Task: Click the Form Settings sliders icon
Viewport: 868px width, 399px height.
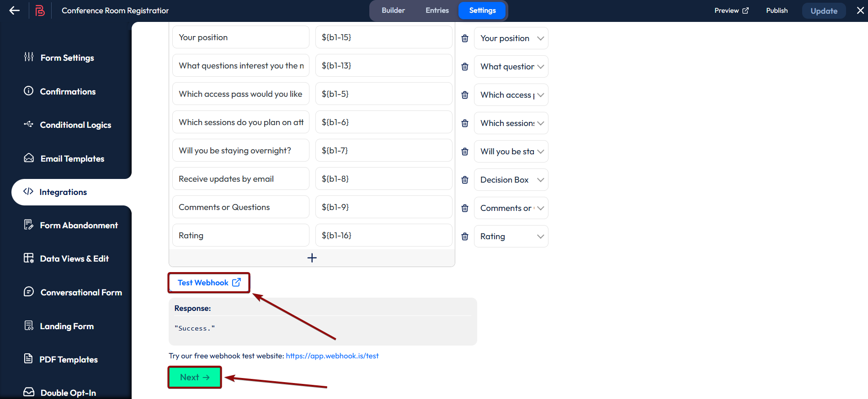Action: click(x=29, y=57)
